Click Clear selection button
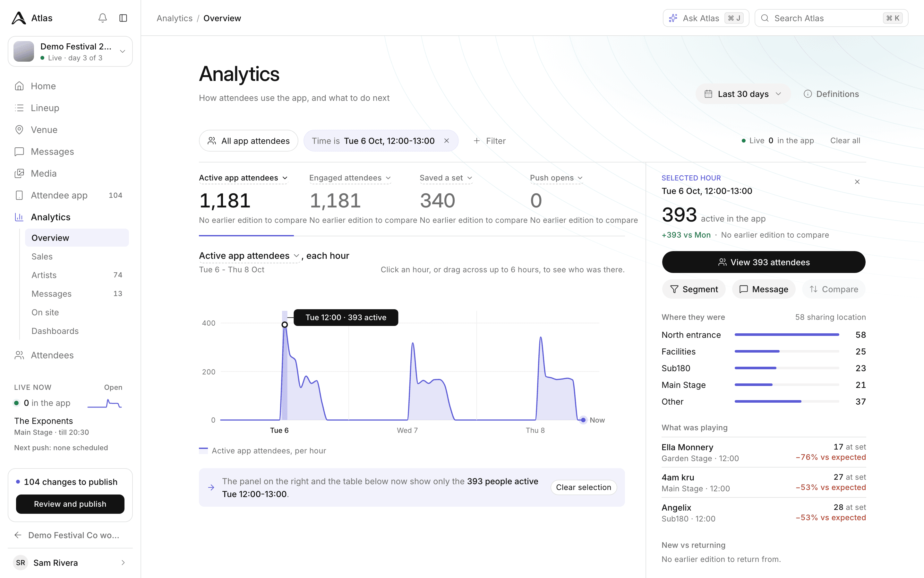The width and height of the screenshot is (924, 578). 583,487
